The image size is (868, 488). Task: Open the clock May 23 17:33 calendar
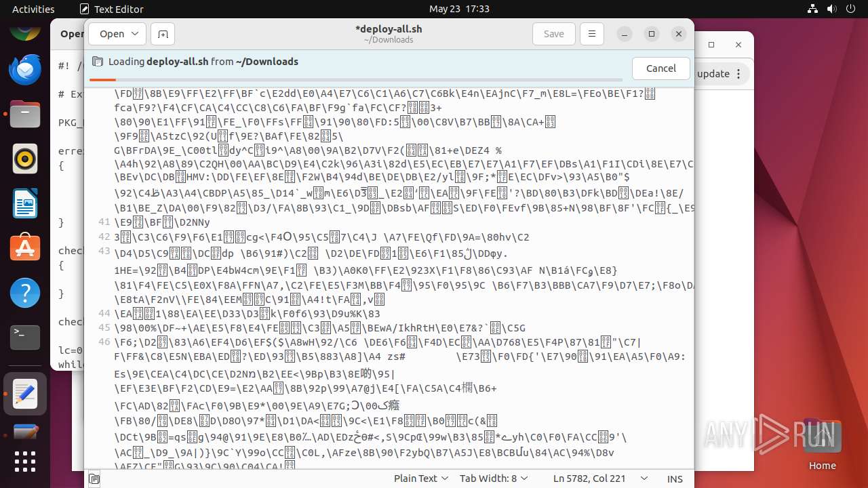click(x=459, y=9)
